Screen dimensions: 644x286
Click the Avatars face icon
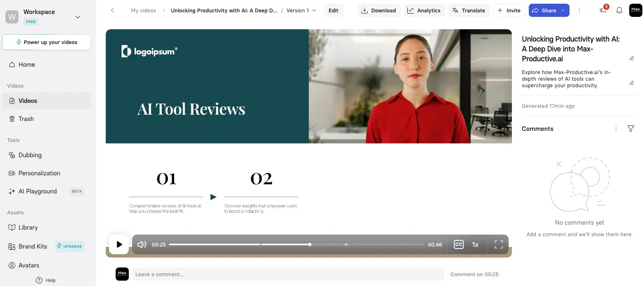(x=12, y=265)
